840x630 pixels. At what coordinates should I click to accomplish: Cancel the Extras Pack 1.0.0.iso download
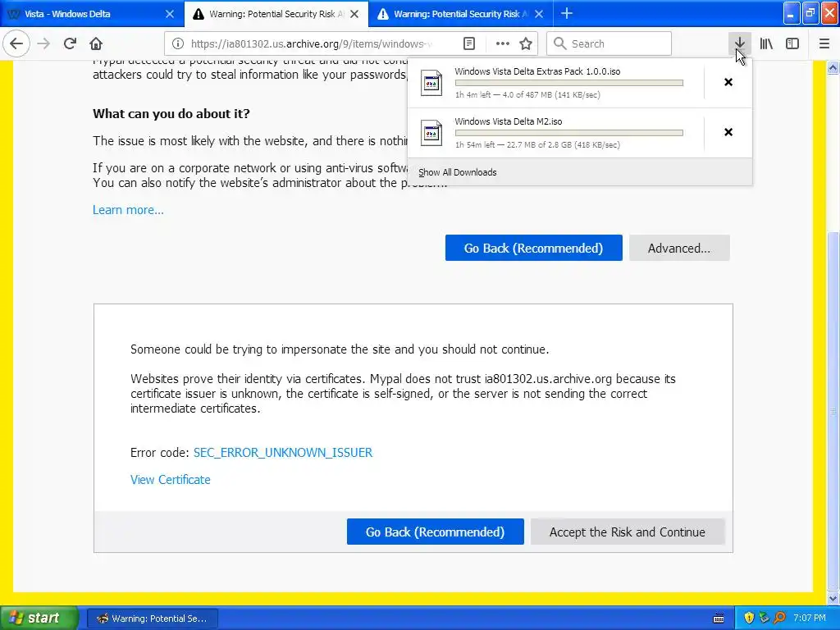(728, 82)
